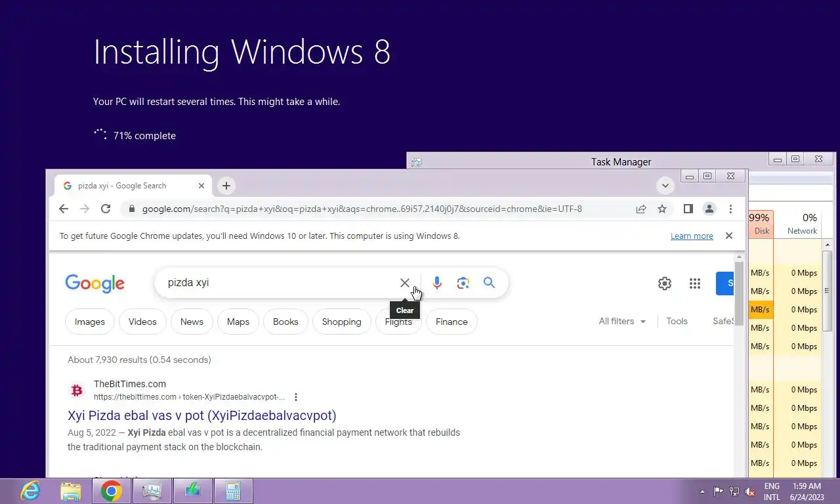The height and width of the screenshot is (504, 840).
Task: Open the Chrome side panel
Action: point(688,209)
